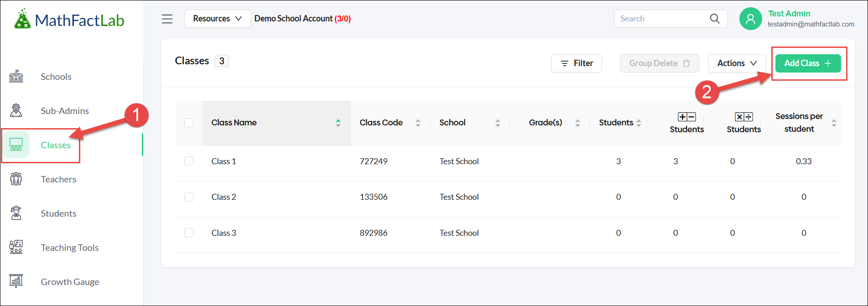Image resolution: width=868 pixels, height=306 pixels.
Task: Check the Class 3 row checkbox
Action: [x=189, y=233]
